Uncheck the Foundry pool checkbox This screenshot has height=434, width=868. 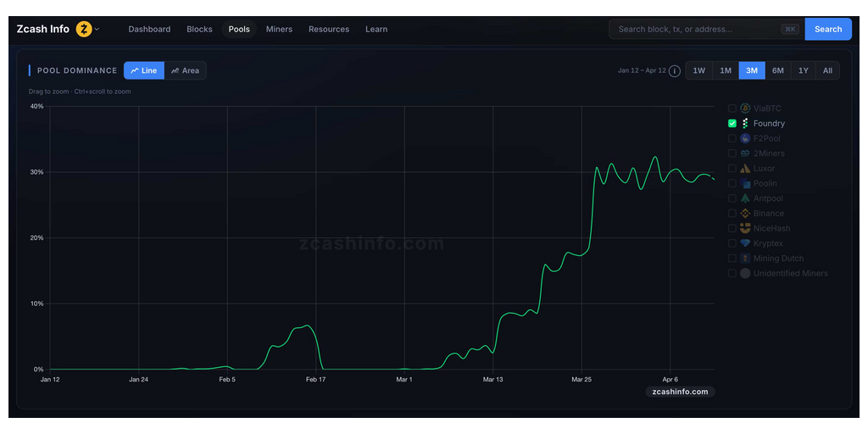(732, 124)
